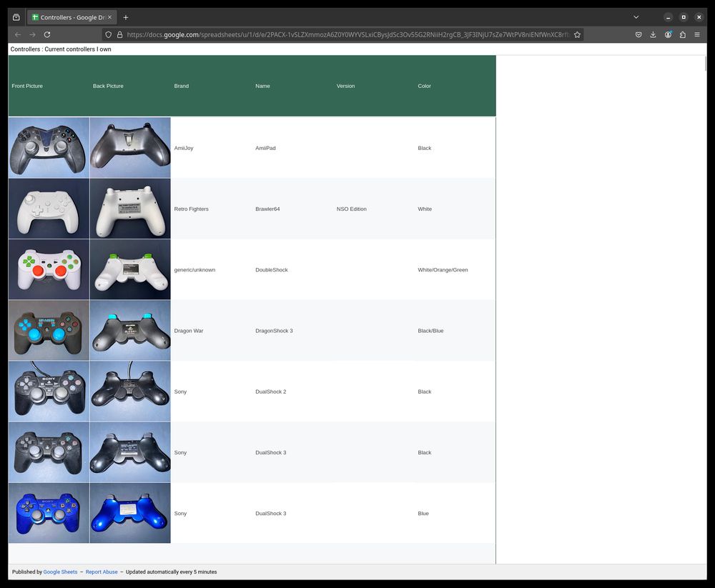715x588 pixels.
Task: Go back with the back arrow
Action: point(18,34)
